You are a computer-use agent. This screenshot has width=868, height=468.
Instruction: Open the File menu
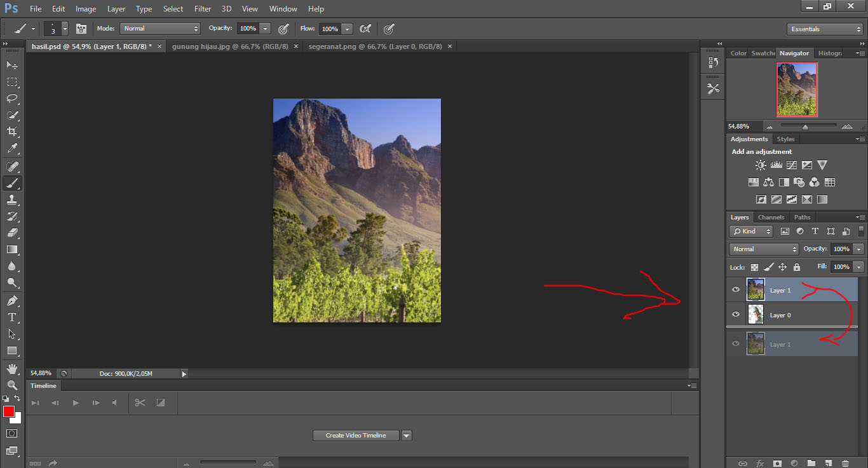pyautogui.click(x=36, y=9)
